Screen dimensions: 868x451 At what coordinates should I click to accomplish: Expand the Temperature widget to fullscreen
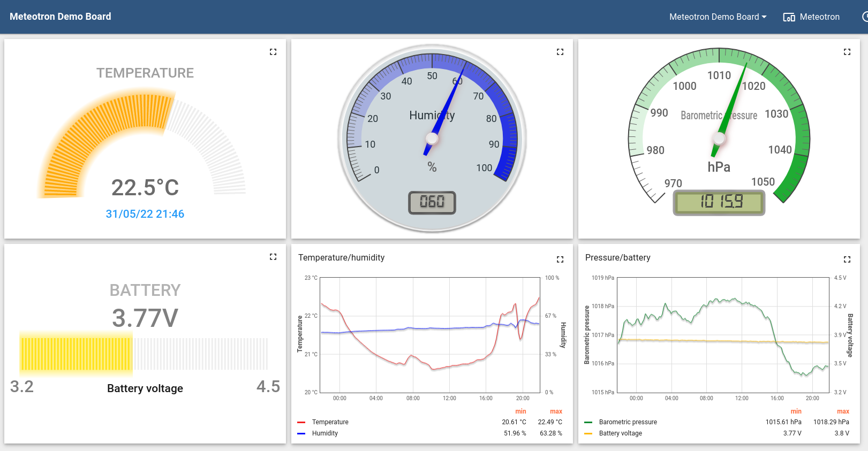click(273, 52)
